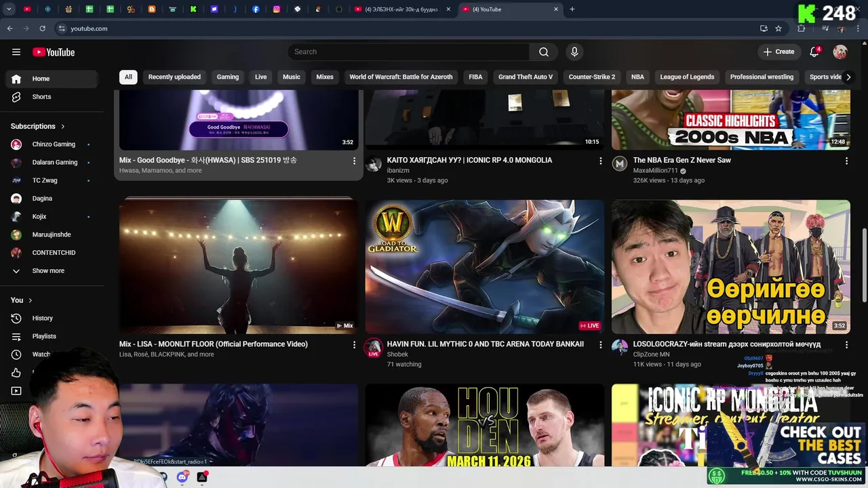Select the Professional wrestling chip
The image size is (868, 488).
(762, 77)
